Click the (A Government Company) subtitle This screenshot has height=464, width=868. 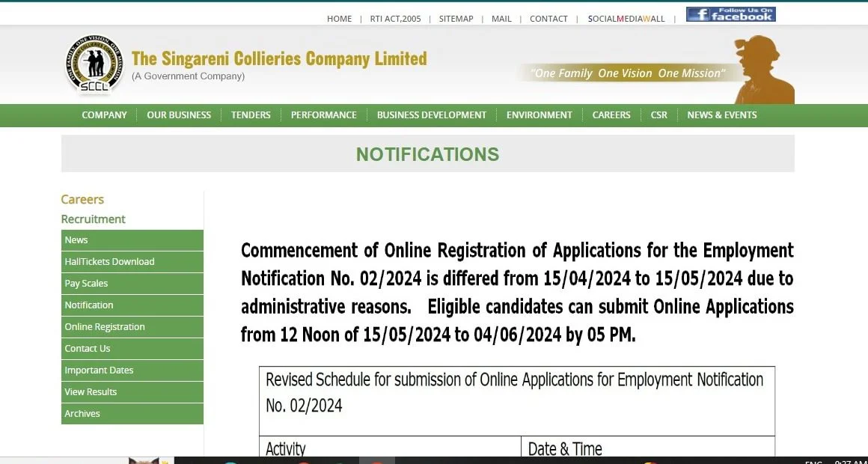[x=189, y=76]
